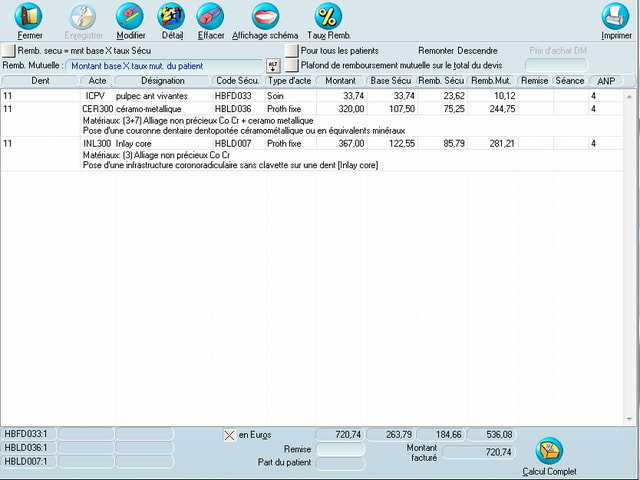Viewport: 640px width, 480px height.
Task: Click the Taux Remb. percent icon
Action: [328, 16]
